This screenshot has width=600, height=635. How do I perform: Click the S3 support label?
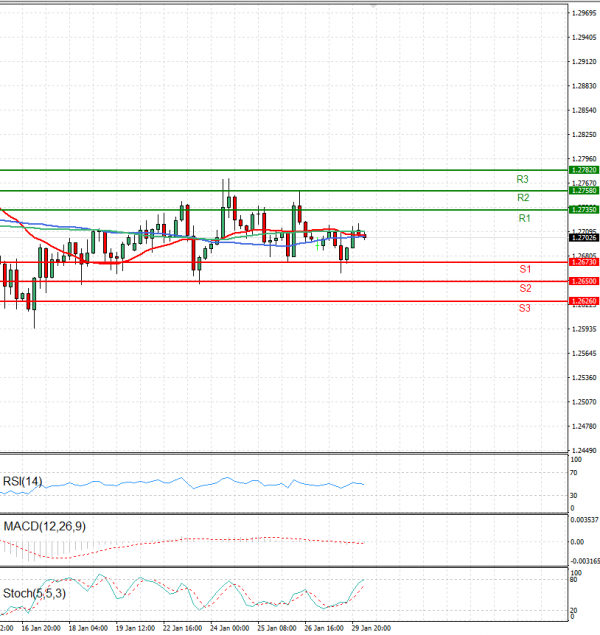(x=525, y=308)
